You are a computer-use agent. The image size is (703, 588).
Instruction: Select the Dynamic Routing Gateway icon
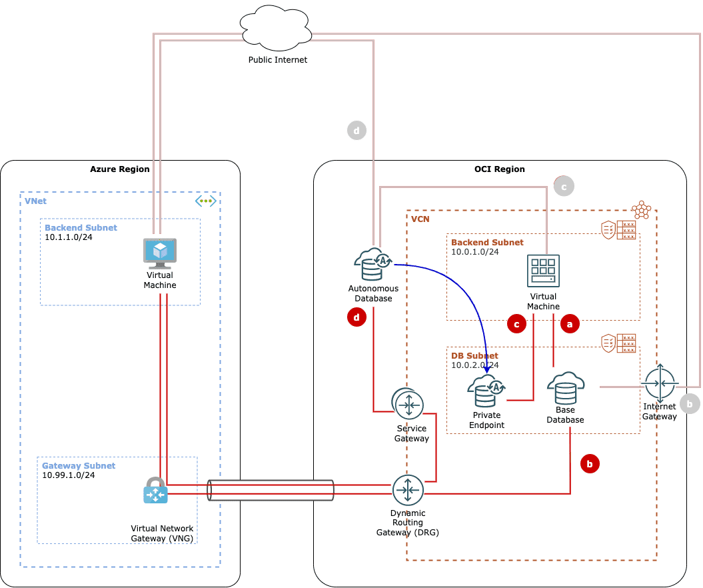[x=408, y=490]
